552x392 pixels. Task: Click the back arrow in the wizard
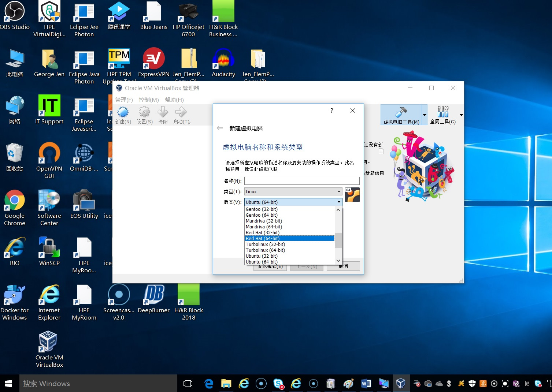(x=220, y=128)
